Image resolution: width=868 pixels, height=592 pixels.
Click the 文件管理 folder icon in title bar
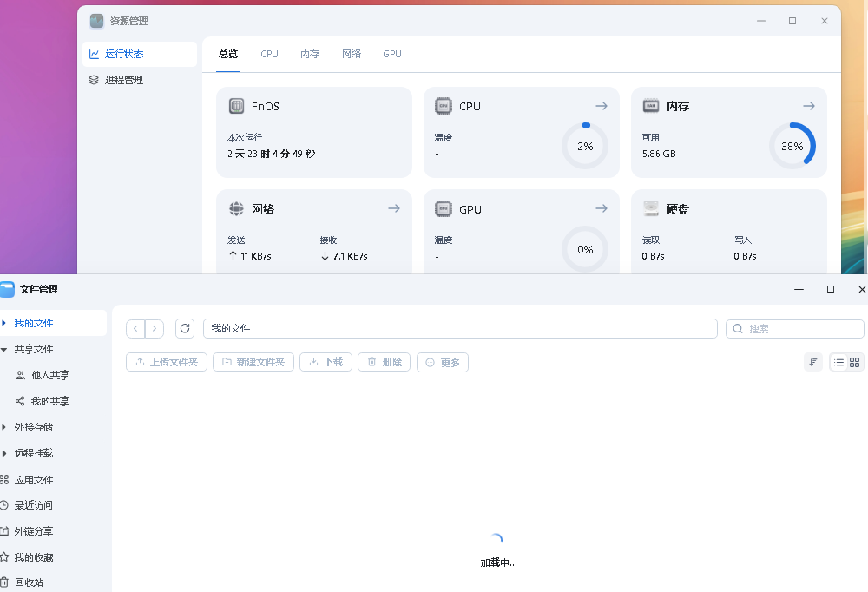point(7,289)
